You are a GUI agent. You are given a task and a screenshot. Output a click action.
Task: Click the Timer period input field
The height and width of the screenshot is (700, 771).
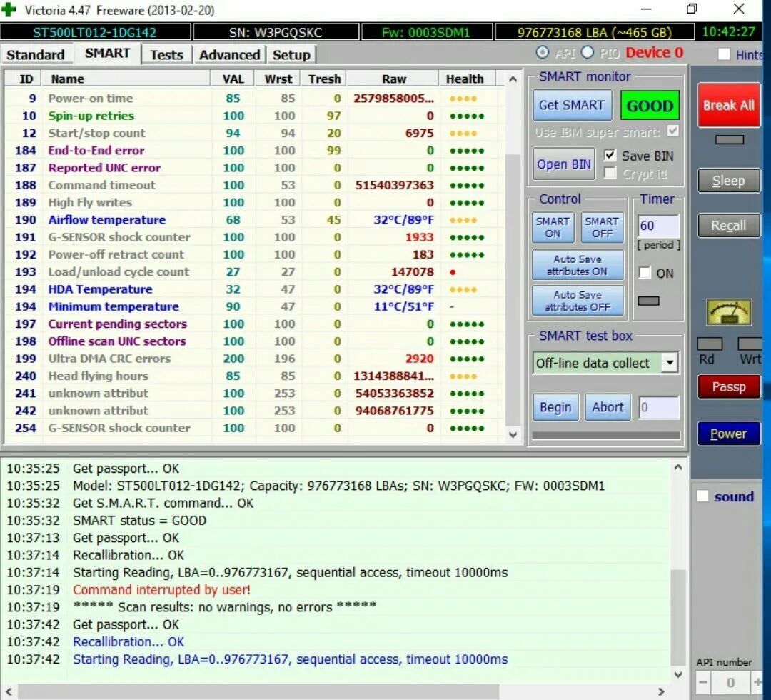658,226
